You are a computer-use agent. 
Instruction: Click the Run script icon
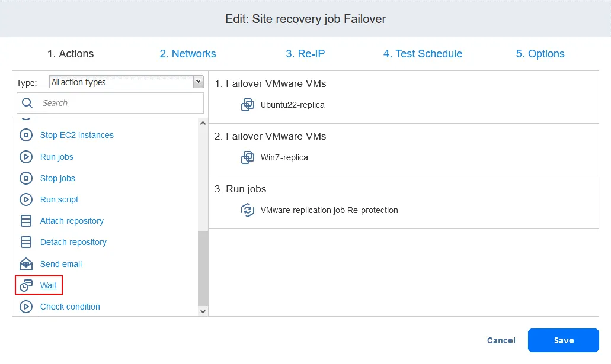pyautogui.click(x=26, y=199)
